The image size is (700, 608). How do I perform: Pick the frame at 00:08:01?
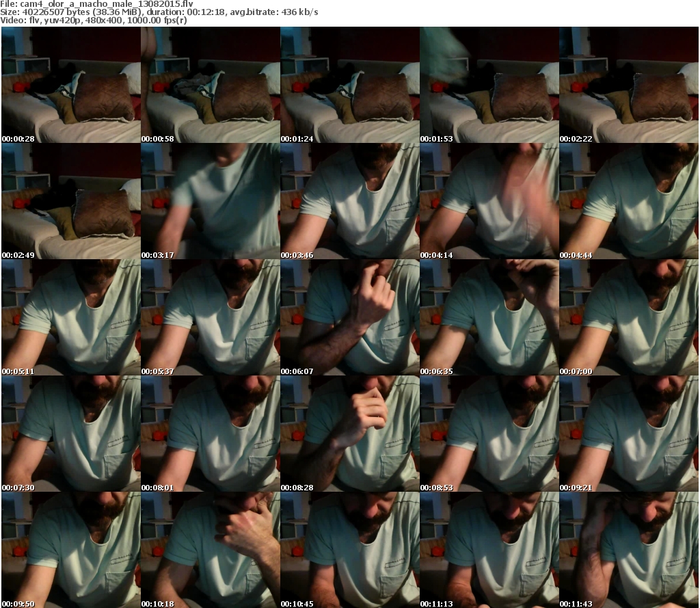click(x=211, y=434)
